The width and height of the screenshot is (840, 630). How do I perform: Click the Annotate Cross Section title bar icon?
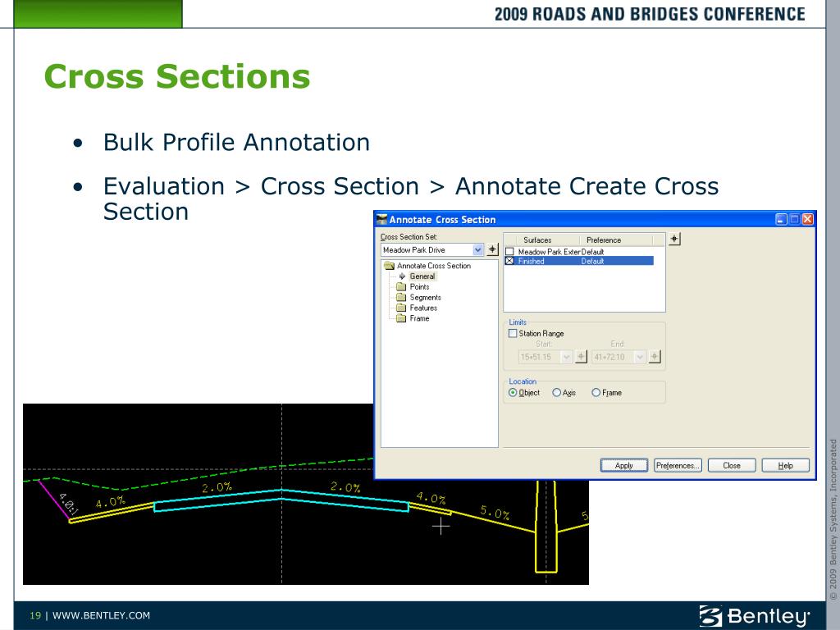(381, 219)
